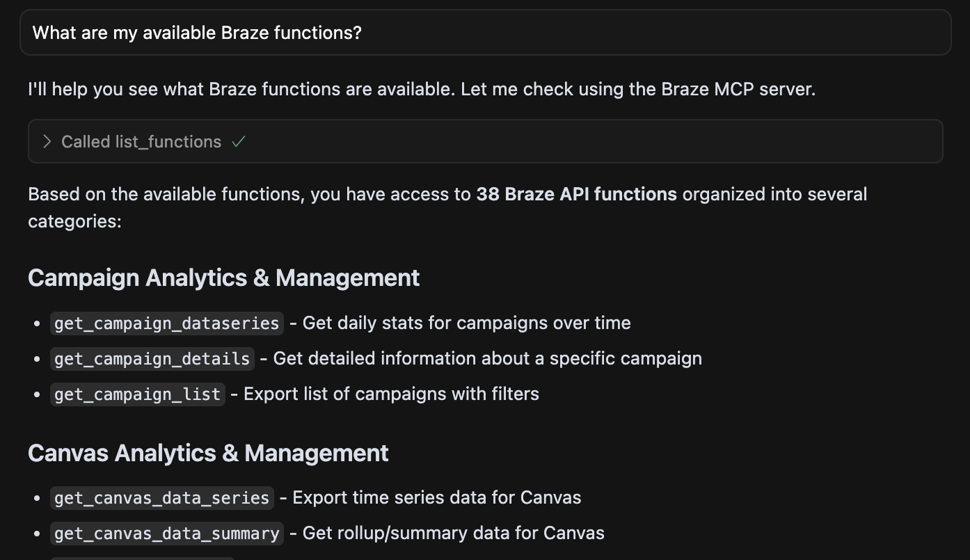Select the assistant's introductory response text
The width and height of the screenshot is (970, 560).
(422, 89)
